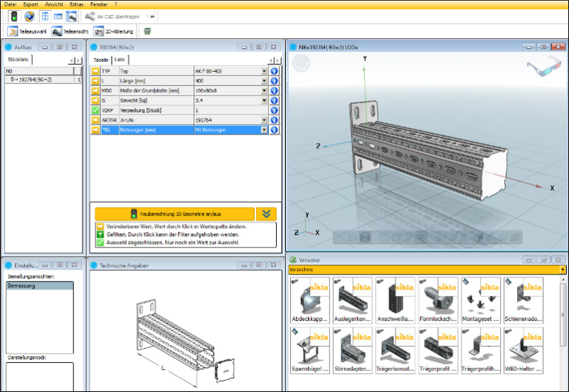Click yellow arrow icon in TYP row
The image size is (569, 392).
click(95, 71)
